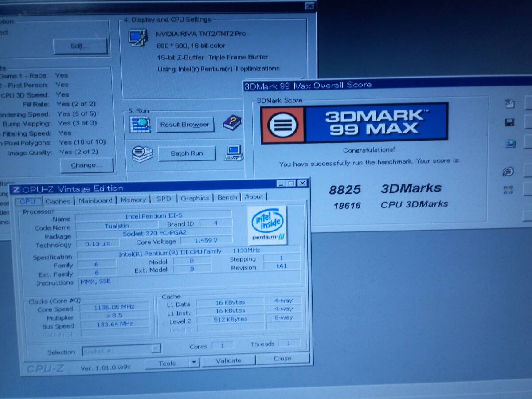Click the Name field showing Intel Pentium III-S

(153, 216)
